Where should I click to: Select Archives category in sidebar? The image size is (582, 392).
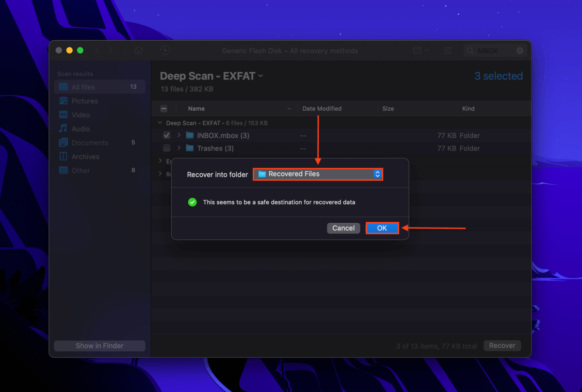click(x=99, y=157)
